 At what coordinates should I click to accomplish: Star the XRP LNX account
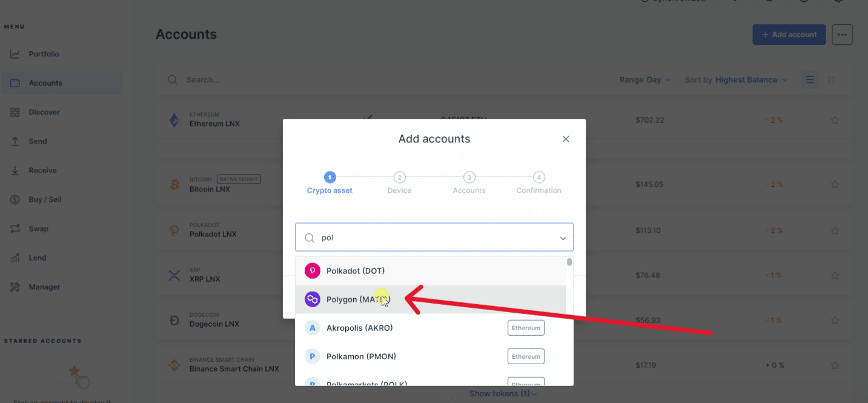pyautogui.click(x=835, y=275)
